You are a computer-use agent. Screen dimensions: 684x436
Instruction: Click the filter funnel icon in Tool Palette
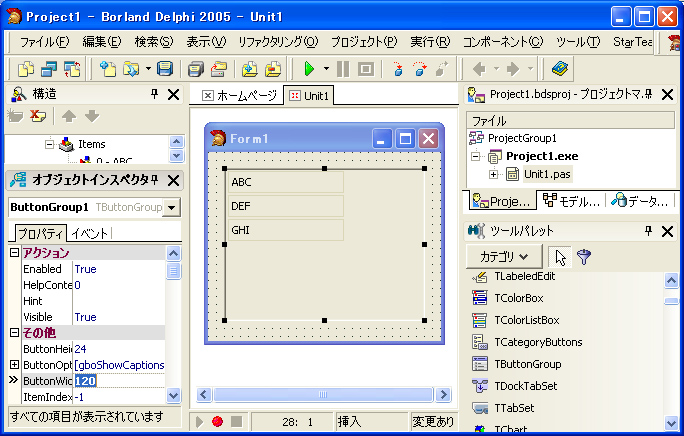pos(584,257)
